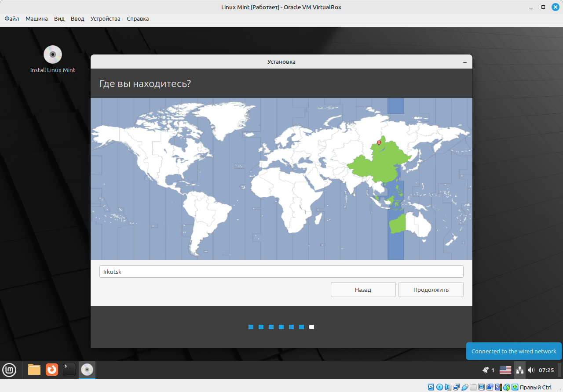Click the VirtualBox keyboard capture arrow icon
Image resolution: width=563 pixels, height=392 pixels.
515,387
